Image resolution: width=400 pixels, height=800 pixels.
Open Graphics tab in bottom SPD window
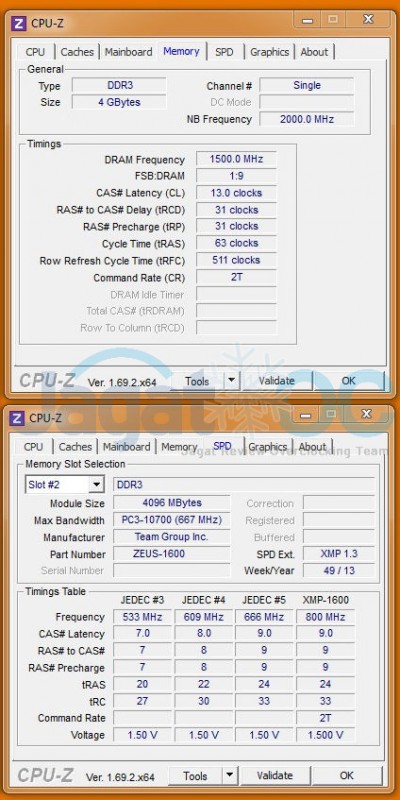268,447
